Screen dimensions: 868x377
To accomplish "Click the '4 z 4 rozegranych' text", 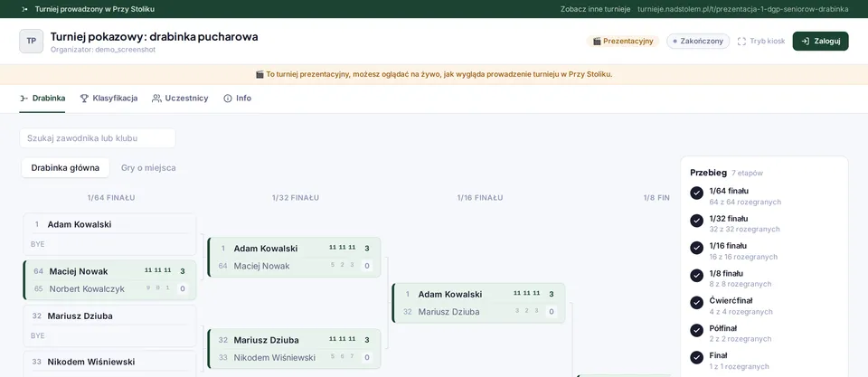I will point(741,312).
